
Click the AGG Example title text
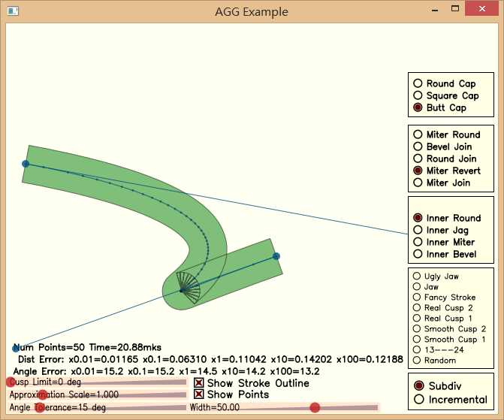pyautogui.click(x=252, y=12)
